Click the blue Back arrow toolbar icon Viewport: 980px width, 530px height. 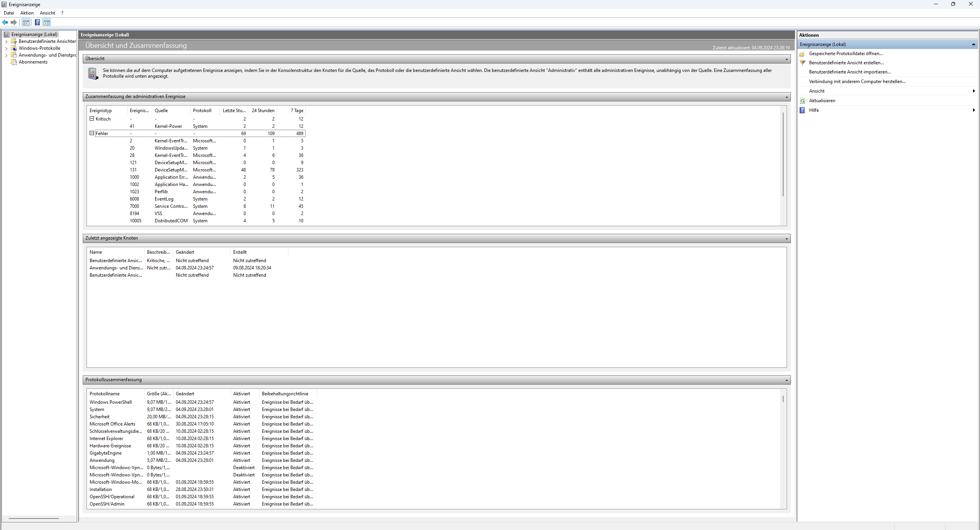5,23
